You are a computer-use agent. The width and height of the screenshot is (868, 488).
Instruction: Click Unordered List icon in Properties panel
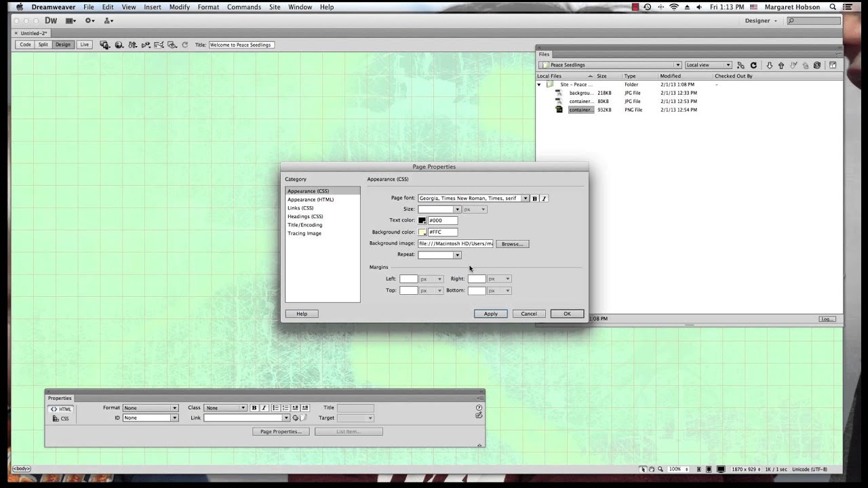tap(275, 408)
